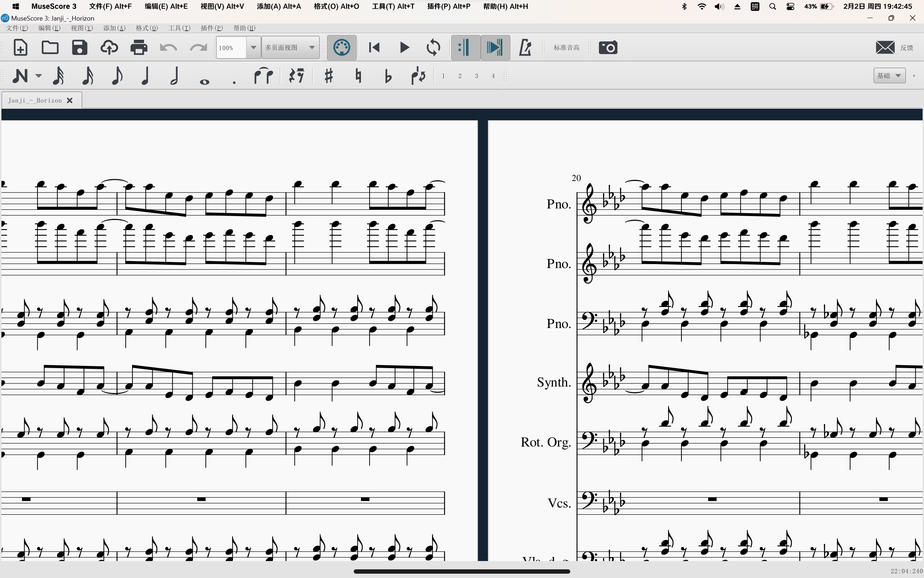924x578 pixels.
Task: Start playback with the play button
Action: [404, 48]
